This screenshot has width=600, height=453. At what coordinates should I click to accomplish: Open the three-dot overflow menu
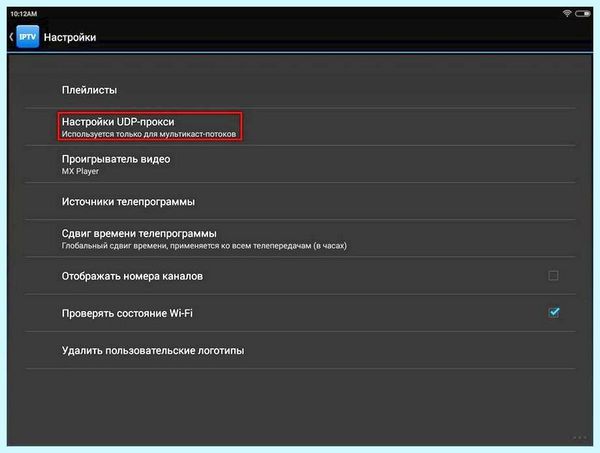click(580, 437)
